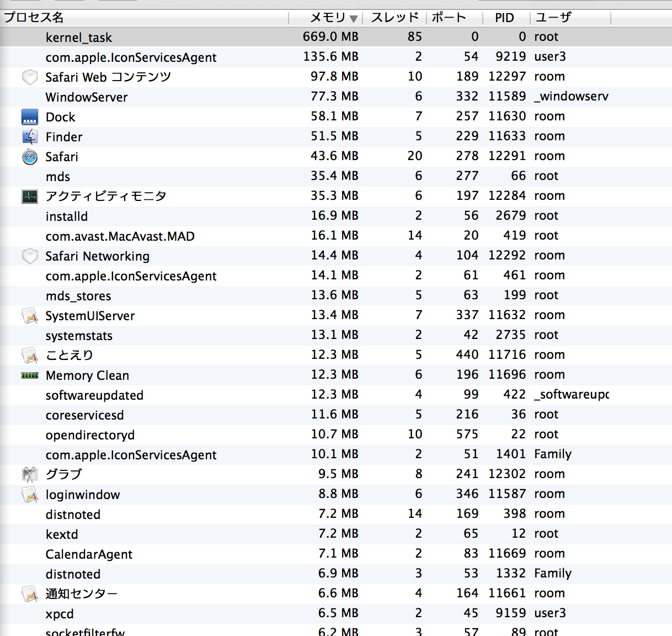Sort by ユーザ column header
The image size is (672, 636).
(553, 18)
